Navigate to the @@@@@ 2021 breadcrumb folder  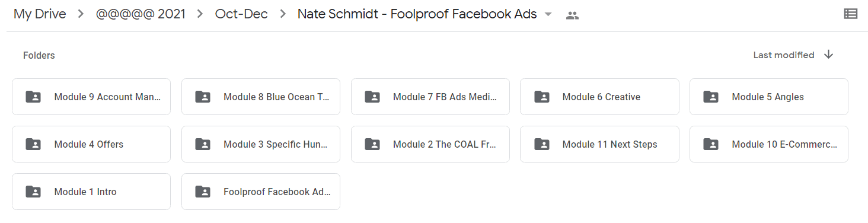tap(141, 14)
